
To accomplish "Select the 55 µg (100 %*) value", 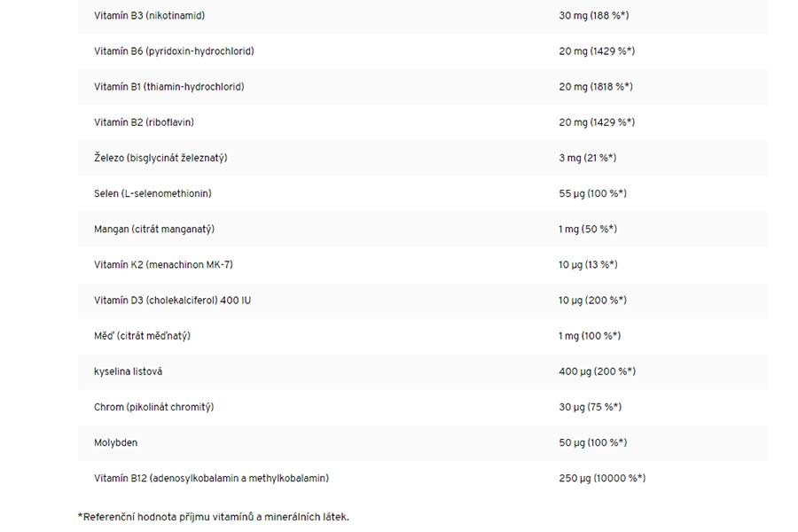I will (x=593, y=193).
